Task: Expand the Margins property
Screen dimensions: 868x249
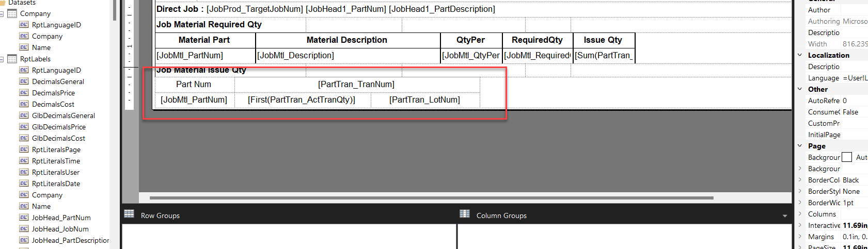Action: (x=800, y=237)
